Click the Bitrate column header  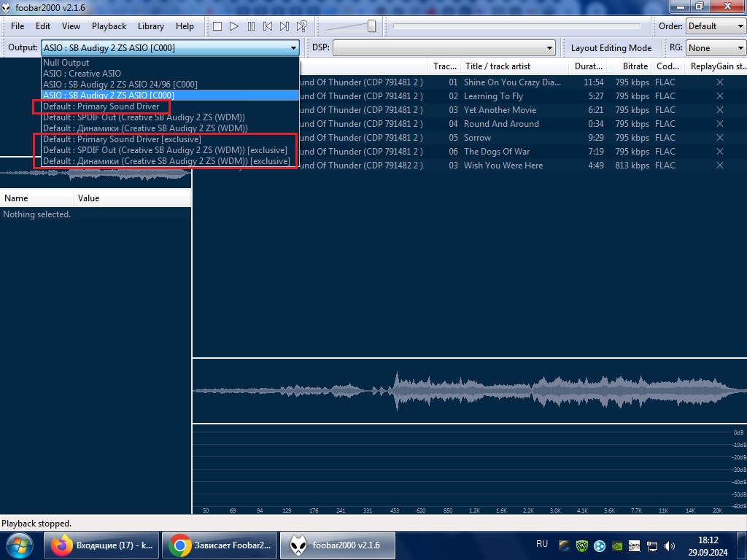point(635,66)
